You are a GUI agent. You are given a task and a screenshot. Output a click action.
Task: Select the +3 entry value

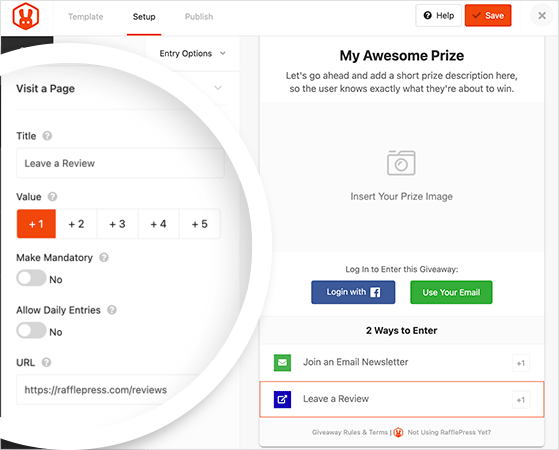[x=117, y=224]
